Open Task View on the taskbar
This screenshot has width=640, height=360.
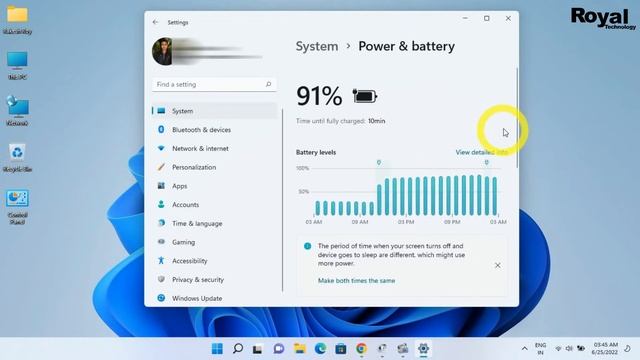258,349
